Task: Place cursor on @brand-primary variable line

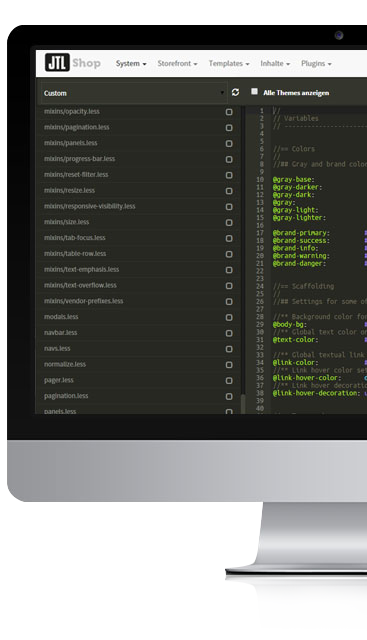Action: click(301, 233)
